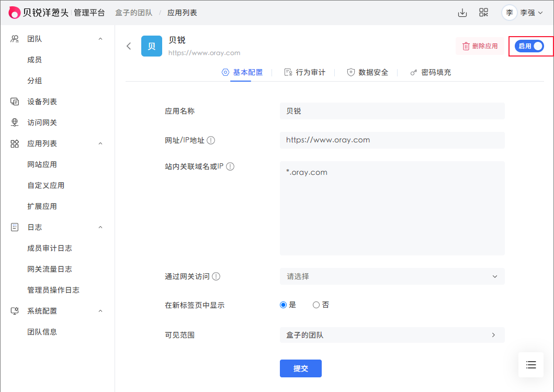Screen dimensions: 554x392
Task: Collapse the 应用列表 section chevron
Action: pyautogui.click(x=100, y=143)
